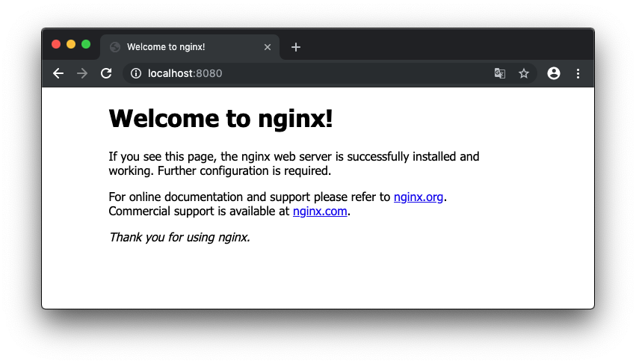This screenshot has height=364, width=636.
Task: Go back with the back arrow
Action: click(x=58, y=73)
